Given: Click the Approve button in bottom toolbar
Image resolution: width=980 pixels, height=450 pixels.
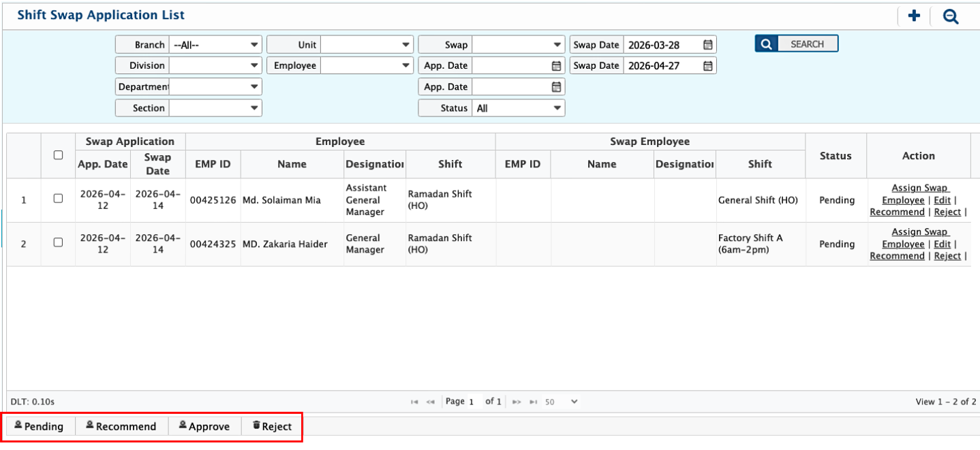Looking at the screenshot, I should tap(204, 426).
